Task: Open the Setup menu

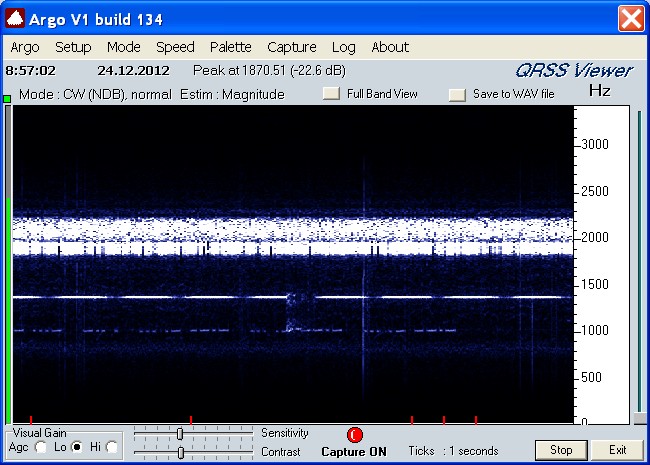Action: [x=73, y=47]
